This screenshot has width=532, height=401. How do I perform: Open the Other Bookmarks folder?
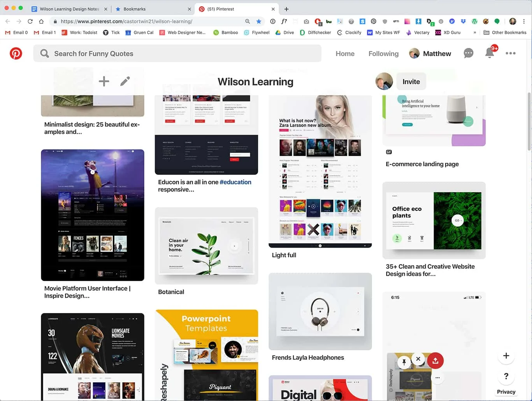pyautogui.click(x=505, y=33)
